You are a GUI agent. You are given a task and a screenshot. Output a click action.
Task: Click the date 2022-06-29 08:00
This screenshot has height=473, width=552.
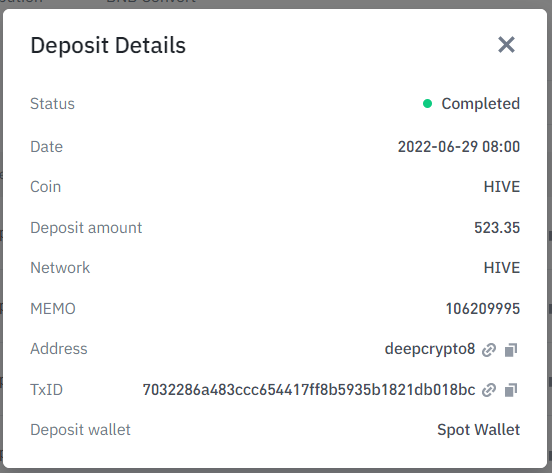click(x=459, y=147)
